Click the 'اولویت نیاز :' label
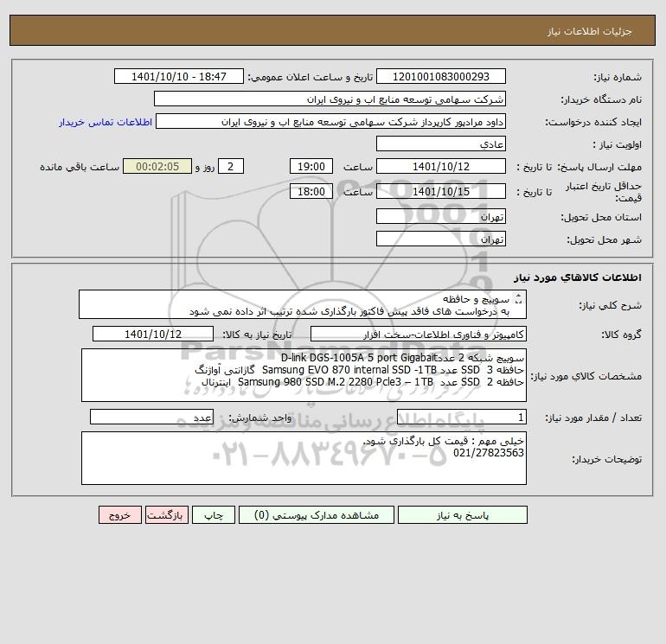 click(618, 144)
